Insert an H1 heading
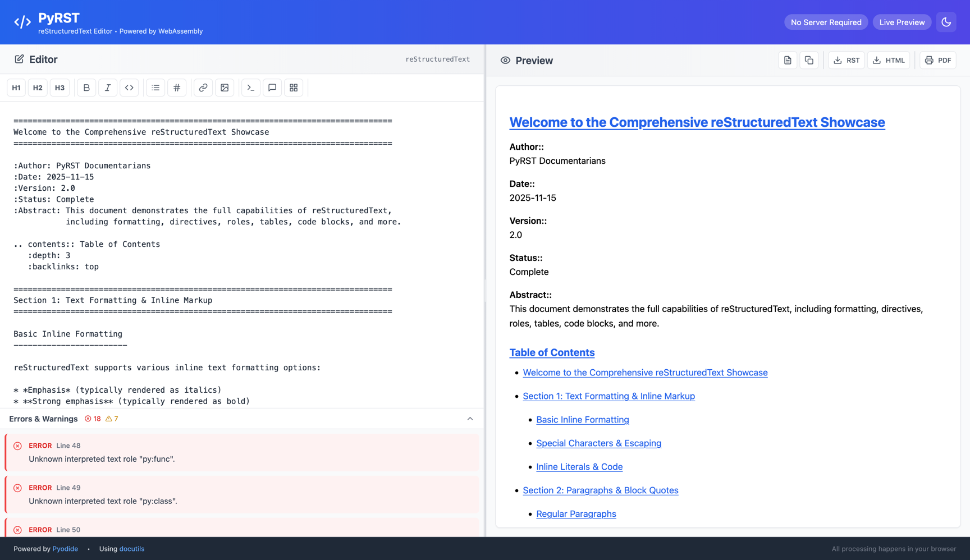This screenshot has height=560, width=970. [x=16, y=88]
